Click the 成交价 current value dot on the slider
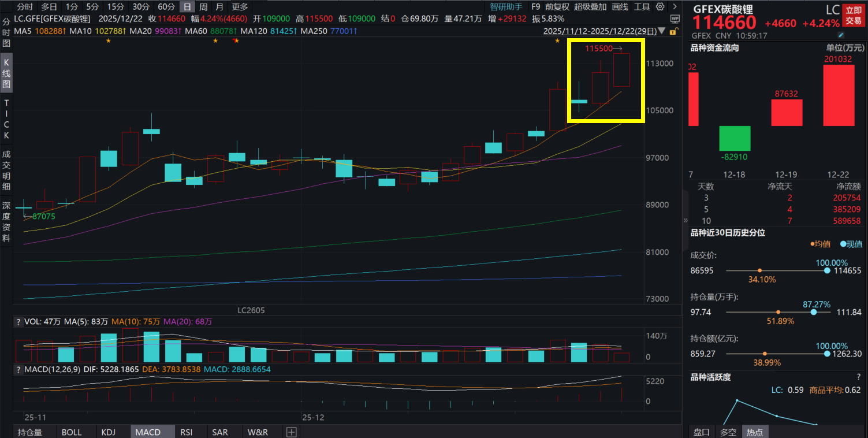 (x=827, y=270)
